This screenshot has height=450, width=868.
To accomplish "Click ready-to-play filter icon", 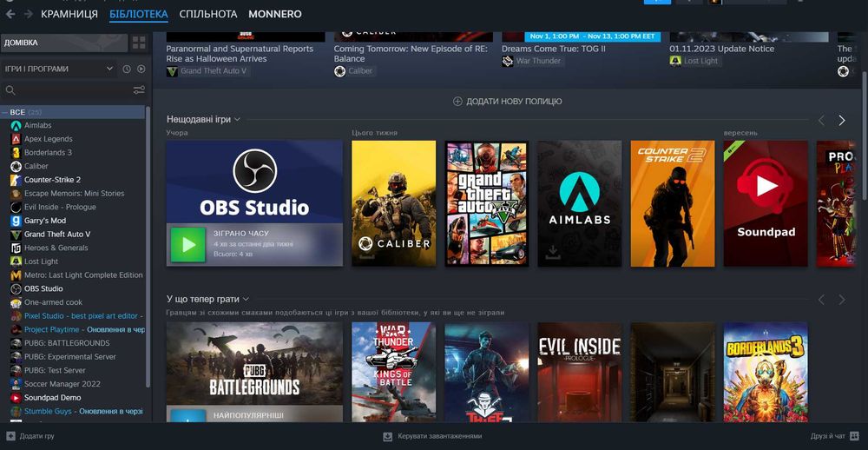I will coord(141,69).
